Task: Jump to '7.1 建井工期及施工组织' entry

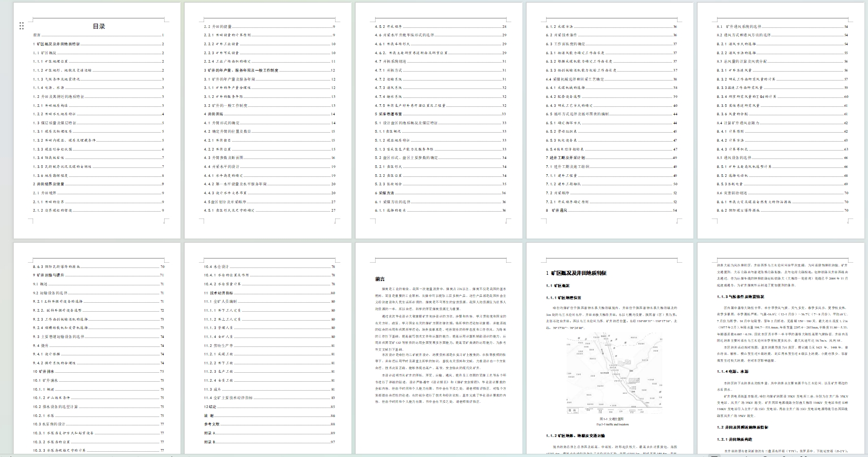Action: [x=611, y=166]
